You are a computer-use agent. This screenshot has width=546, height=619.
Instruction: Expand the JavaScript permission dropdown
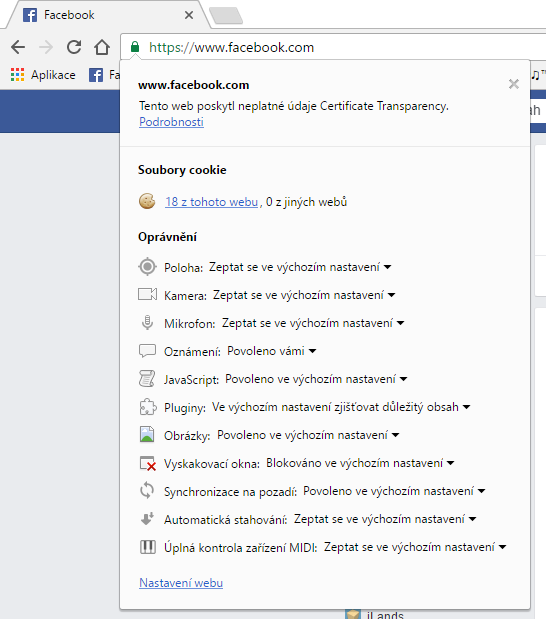pos(316,379)
